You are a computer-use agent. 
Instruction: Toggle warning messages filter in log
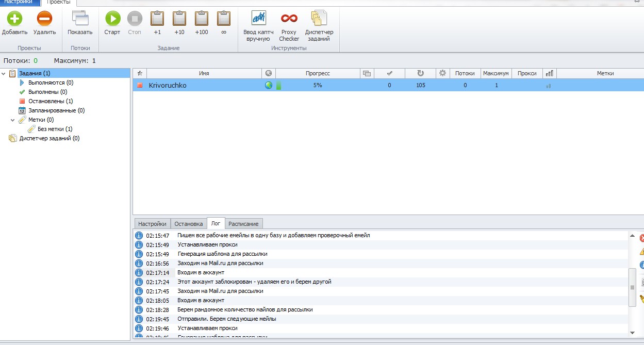click(642, 252)
